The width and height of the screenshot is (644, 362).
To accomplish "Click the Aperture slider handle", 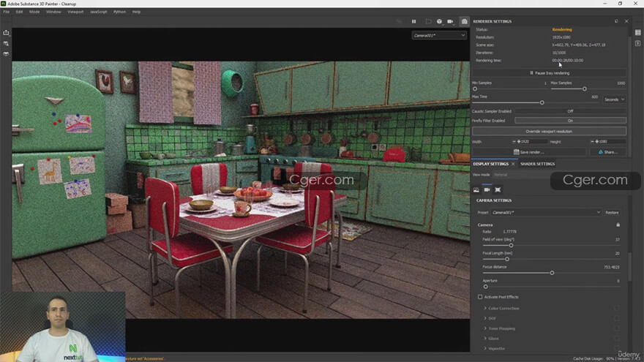I will tap(485, 287).
